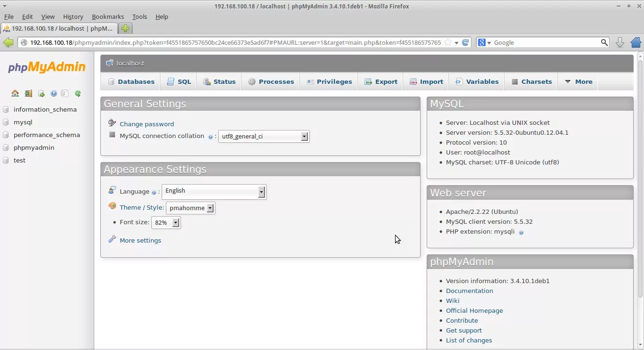The width and height of the screenshot is (644, 350).
Task: Click the search magnifier in Google box
Action: click(x=604, y=42)
